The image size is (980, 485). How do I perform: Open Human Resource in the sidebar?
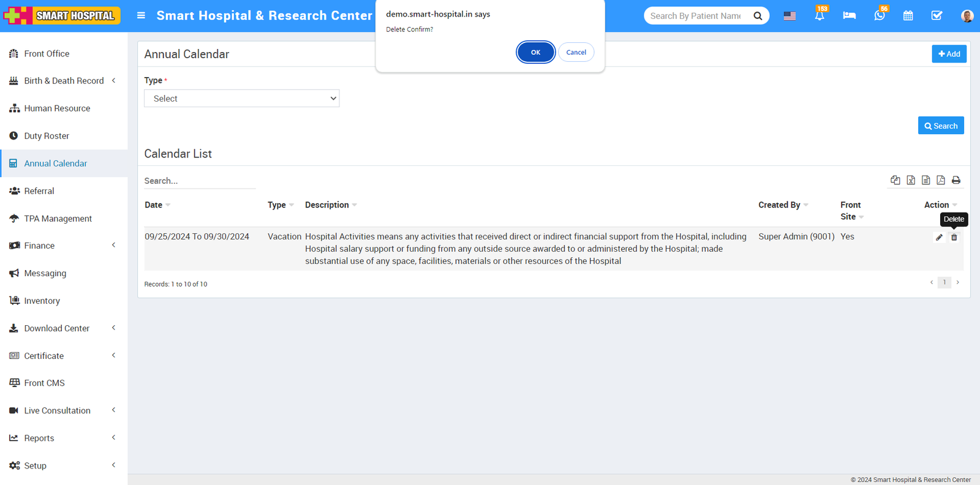57,108
